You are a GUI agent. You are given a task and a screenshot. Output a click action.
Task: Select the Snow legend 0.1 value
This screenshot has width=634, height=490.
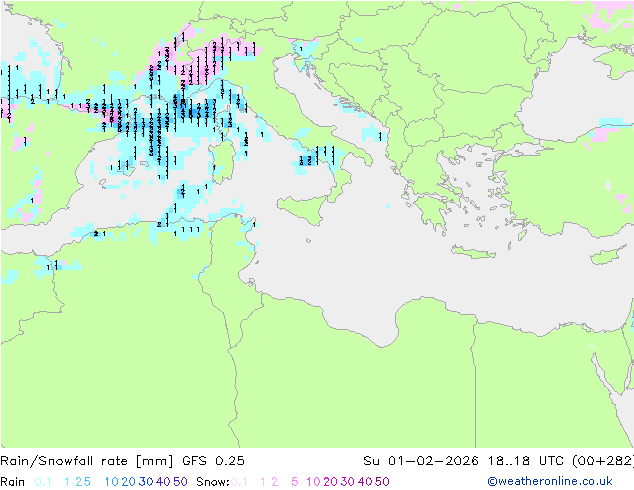[239, 482]
